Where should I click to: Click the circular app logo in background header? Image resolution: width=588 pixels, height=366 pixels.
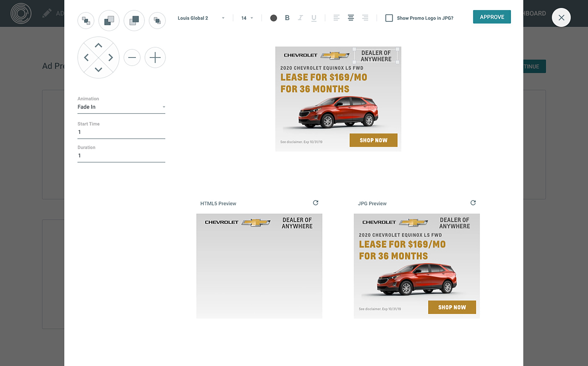point(21,13)
